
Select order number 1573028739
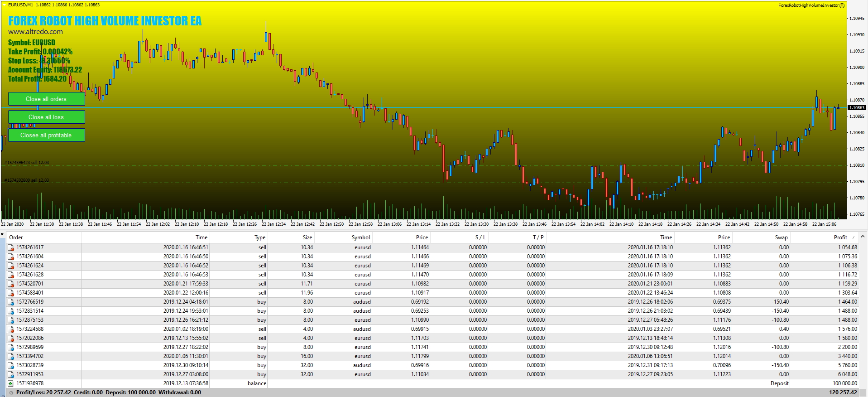coord(30,365)
